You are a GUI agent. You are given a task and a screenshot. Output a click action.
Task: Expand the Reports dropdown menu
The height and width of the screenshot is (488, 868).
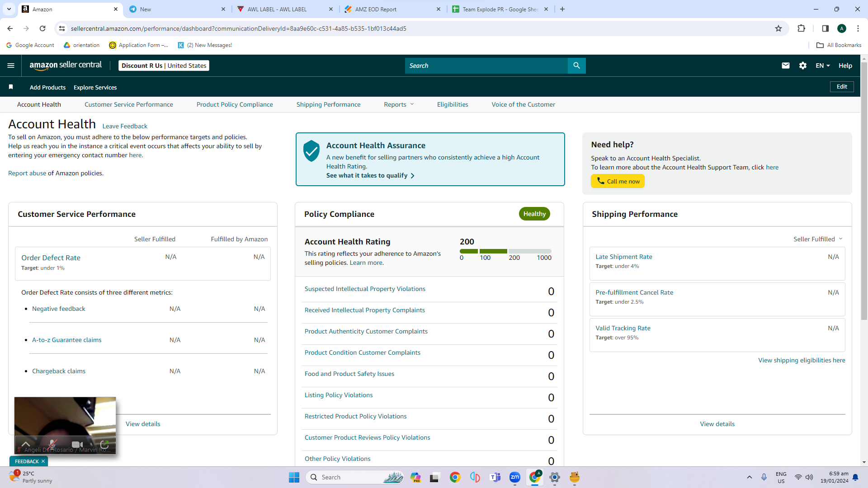pos(399,104)
